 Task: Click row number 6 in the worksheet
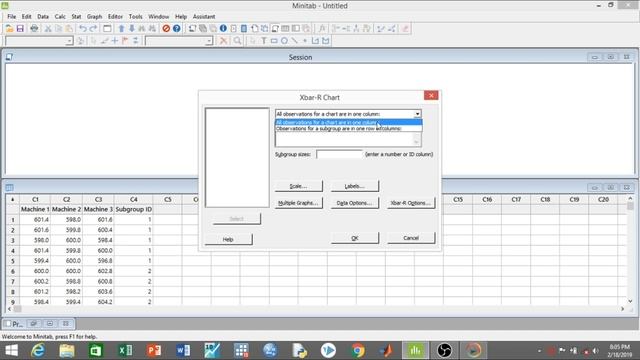tap(13, 271)
